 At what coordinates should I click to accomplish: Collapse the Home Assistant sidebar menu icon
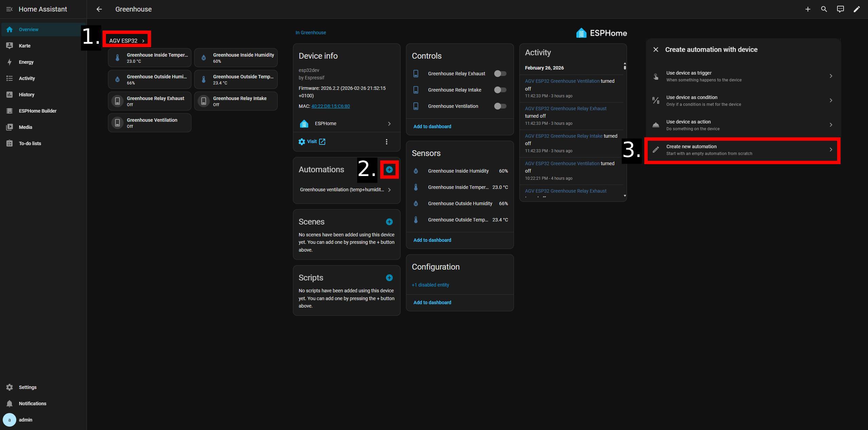[10, 9]
